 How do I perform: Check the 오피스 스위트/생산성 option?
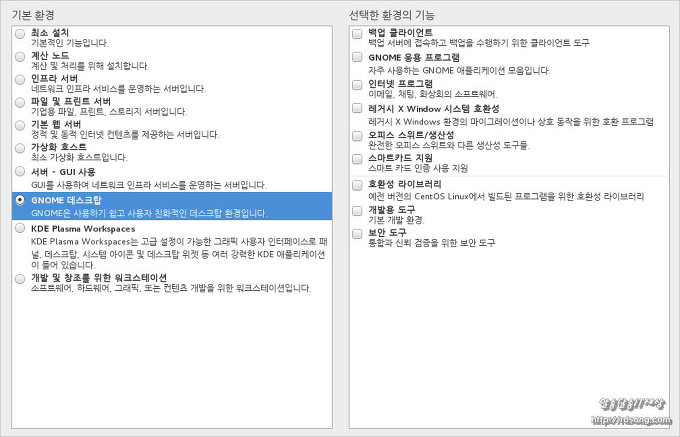click(x=357, y=134)
